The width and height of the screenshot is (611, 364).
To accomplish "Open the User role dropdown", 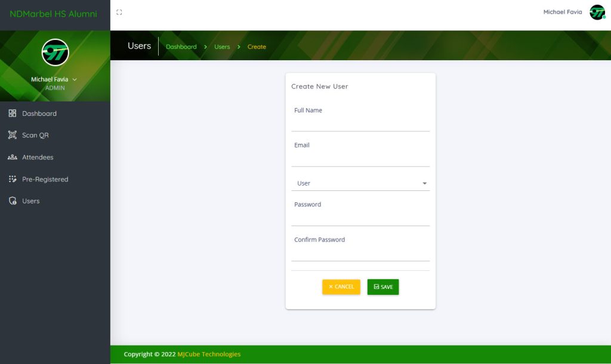I will tap(360, 183).
